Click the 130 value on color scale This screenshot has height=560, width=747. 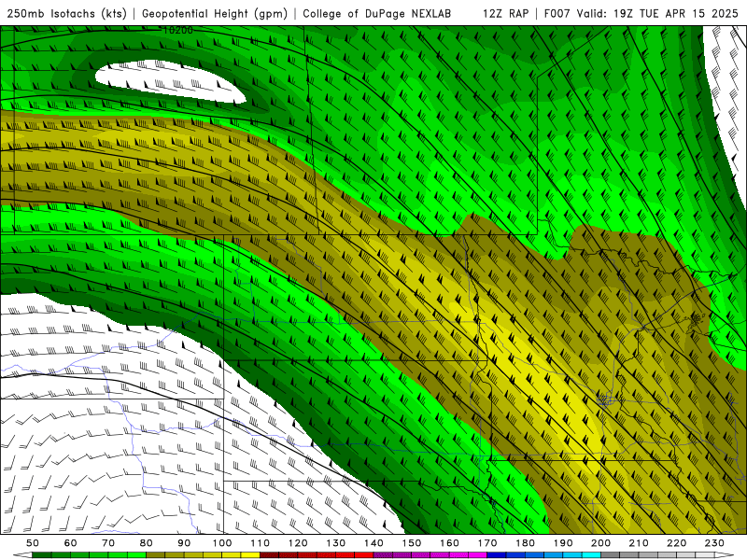pos(335,543)
